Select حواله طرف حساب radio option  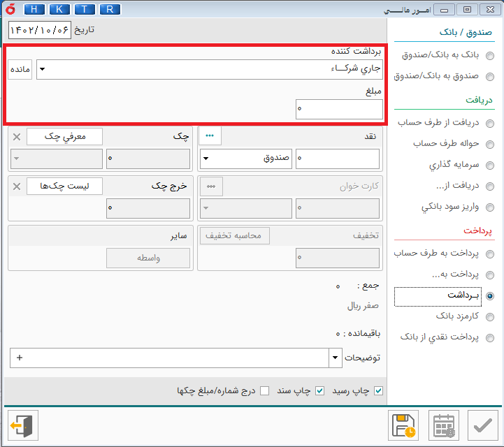pos(490,145)
